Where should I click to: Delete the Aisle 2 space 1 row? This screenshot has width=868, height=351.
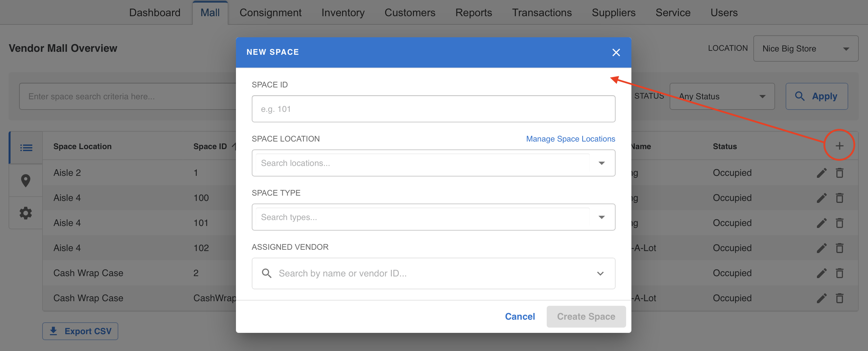point(839,173)
